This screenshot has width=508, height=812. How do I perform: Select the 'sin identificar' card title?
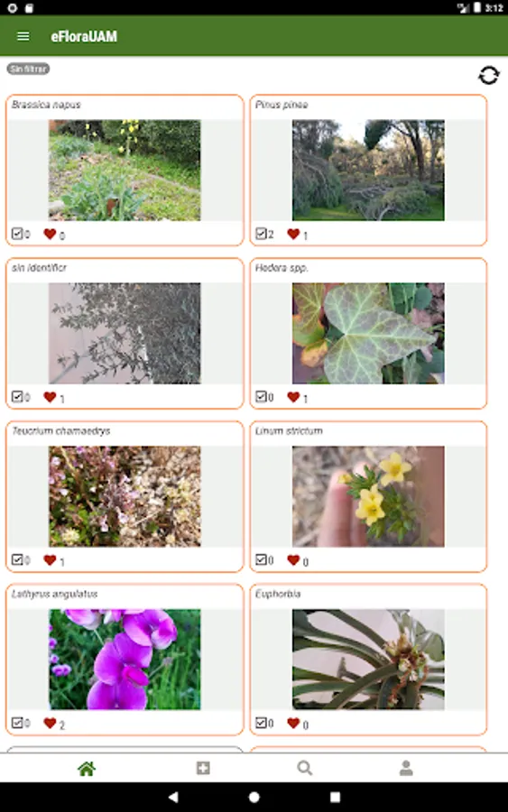pyautogui.click(x=40, y=268)
